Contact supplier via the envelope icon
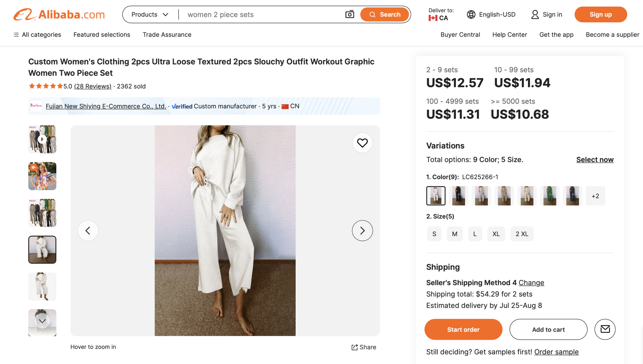 click(x=605, y=329)
